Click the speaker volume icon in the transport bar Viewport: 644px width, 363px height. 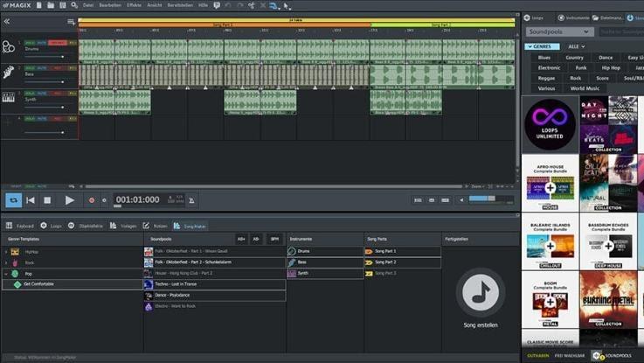[x=461, y=200]
